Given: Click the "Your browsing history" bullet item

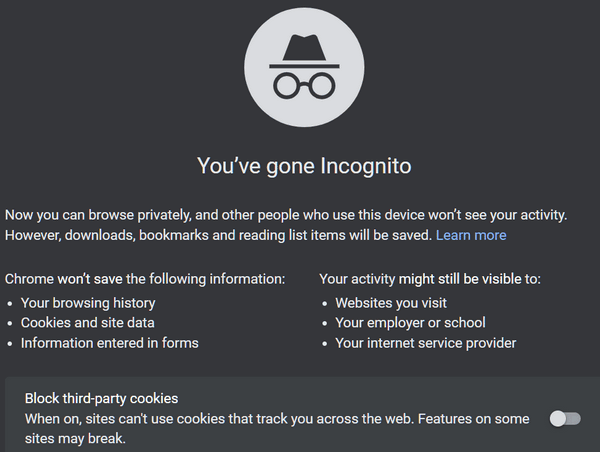Looking at the screenshot, I should [88, 303].
